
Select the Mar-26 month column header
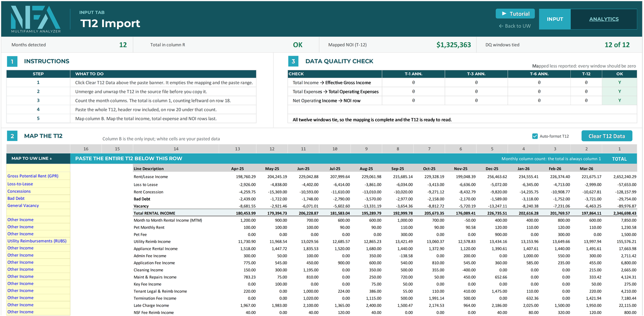[586, 169]
